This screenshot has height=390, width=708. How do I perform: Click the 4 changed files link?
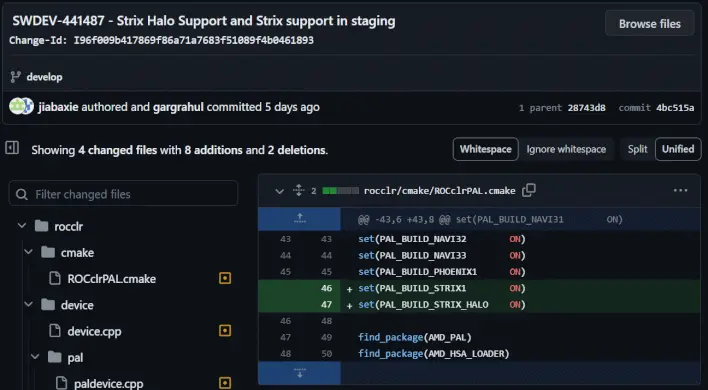point(117,150)
